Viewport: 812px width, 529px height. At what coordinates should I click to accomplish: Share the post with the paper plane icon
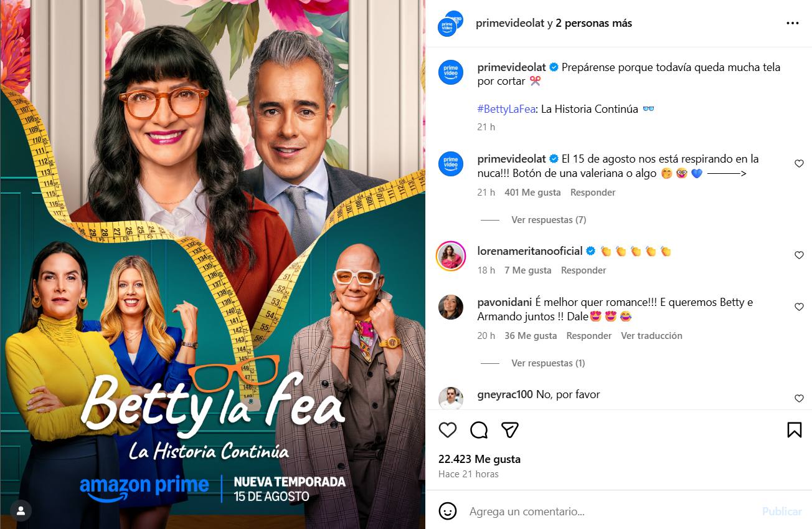click(510, 430)
